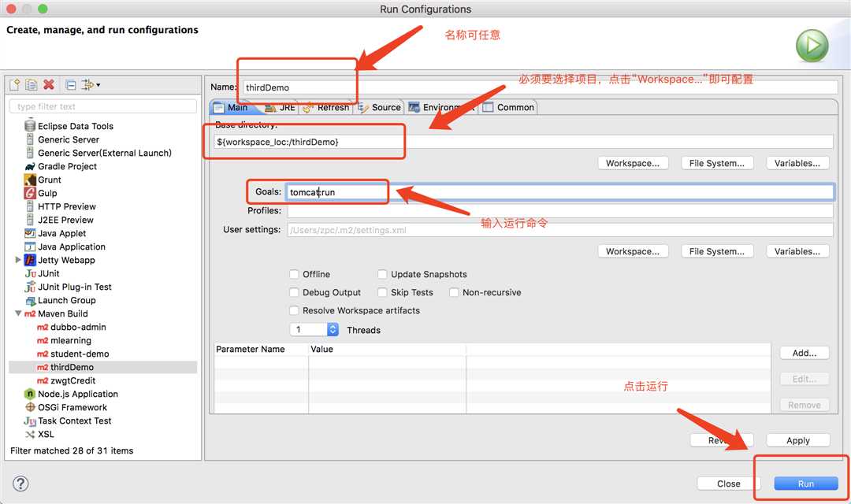Click the Java Applet icon
851x504 pixels.
click(x=30, y=233)
